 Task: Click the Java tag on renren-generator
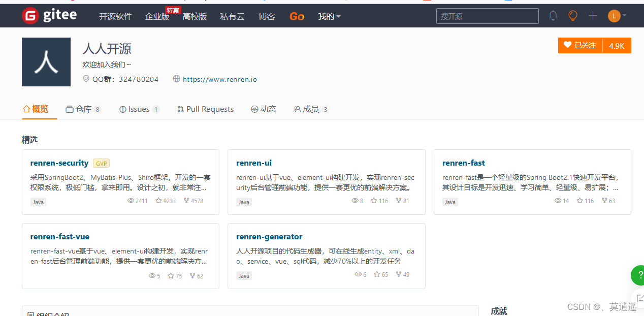point(244,276)
